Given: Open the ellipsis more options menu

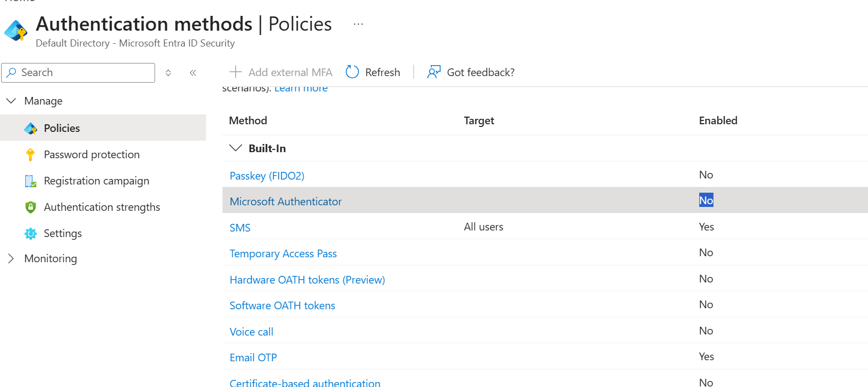Looking at the screenshot, I should tap(358, 25).
